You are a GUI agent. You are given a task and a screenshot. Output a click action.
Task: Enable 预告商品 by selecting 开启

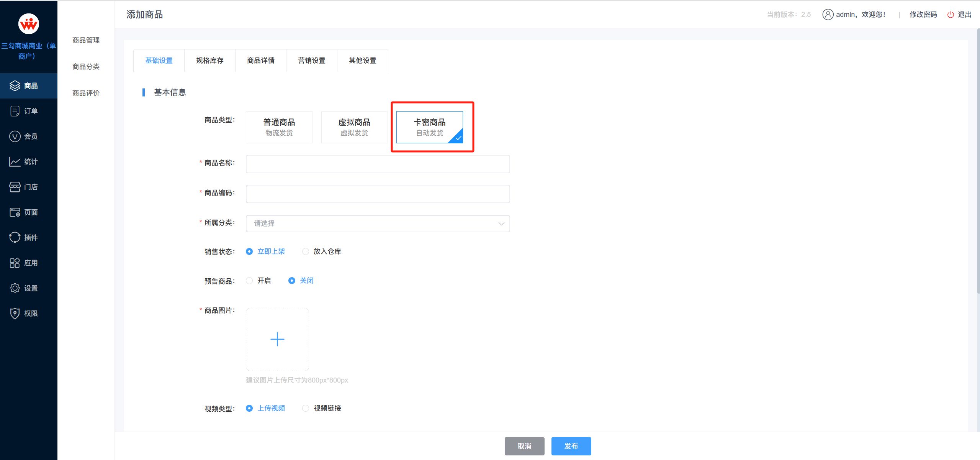click(249, 281)
